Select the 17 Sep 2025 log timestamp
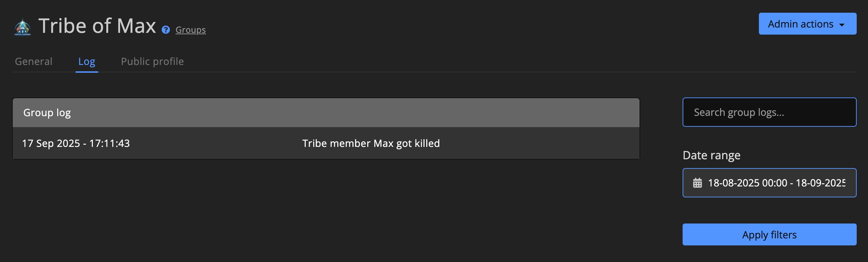This screenshot has height=262, width=868. [x=76, y=143]
